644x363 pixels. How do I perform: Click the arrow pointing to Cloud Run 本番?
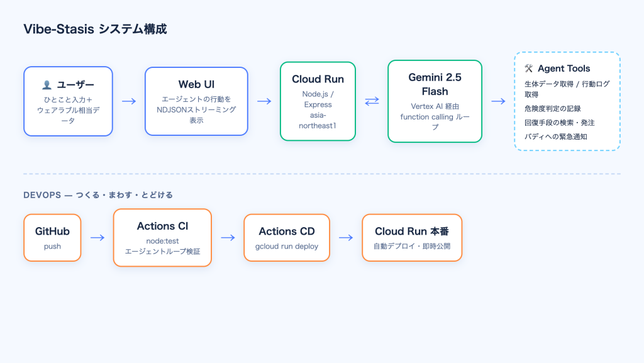(346, 237)
